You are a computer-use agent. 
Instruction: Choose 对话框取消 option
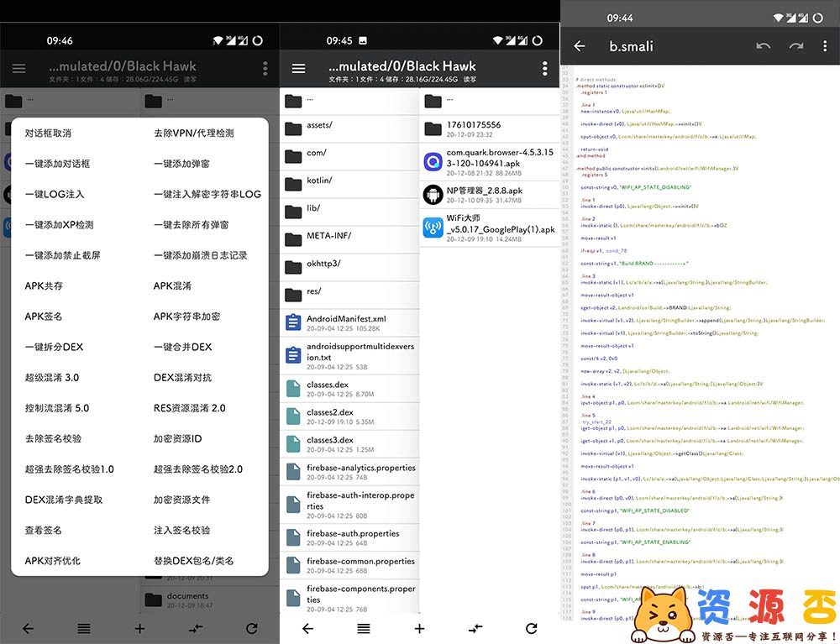click(48, 134)
